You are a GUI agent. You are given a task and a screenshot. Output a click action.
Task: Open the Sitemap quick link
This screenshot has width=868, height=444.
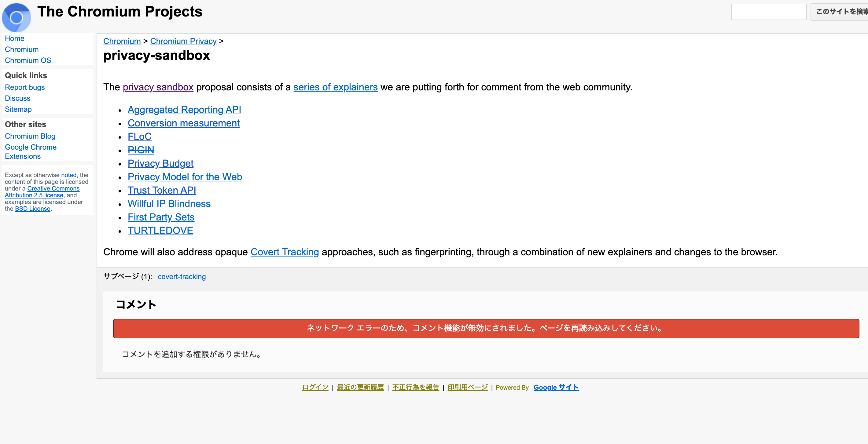[18, 109]
